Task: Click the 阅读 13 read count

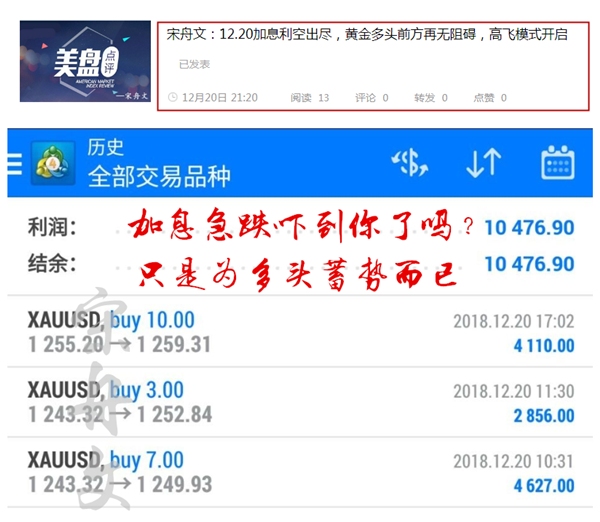Action: coord(310,98)
